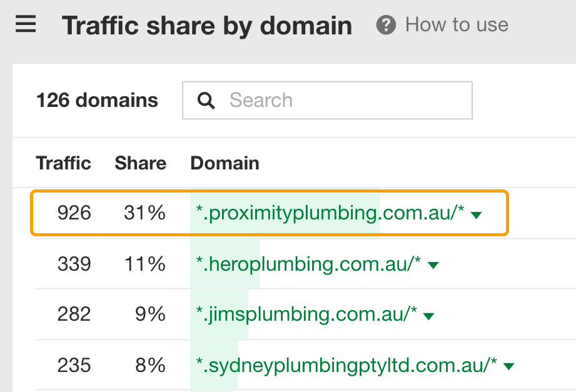Click the Domain column header
Viewport: 576px width, 392px height.
click(x=224, y=163)
